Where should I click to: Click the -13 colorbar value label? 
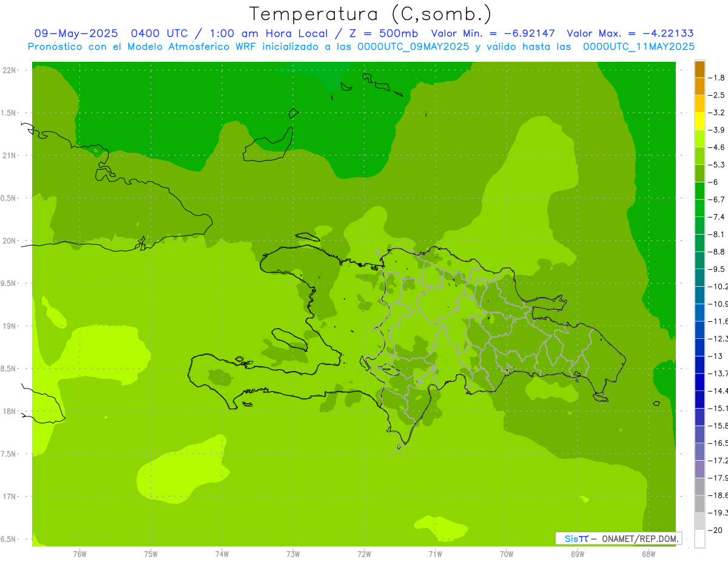click(x=716, y=356)
